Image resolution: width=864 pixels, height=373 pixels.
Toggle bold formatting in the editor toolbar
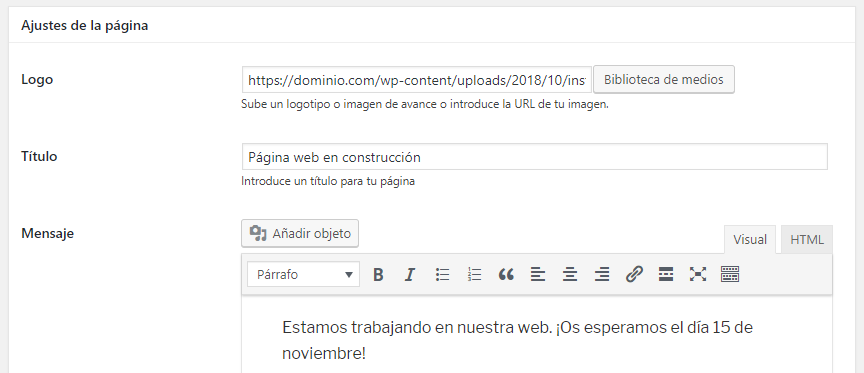click(x=378, y=274)
